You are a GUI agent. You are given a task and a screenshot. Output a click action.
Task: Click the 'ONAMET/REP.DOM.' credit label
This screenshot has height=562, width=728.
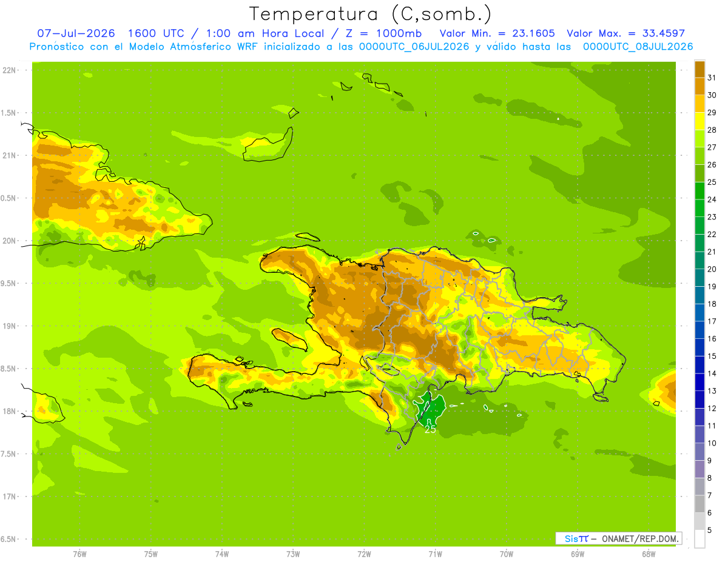(x=639, y=538)
